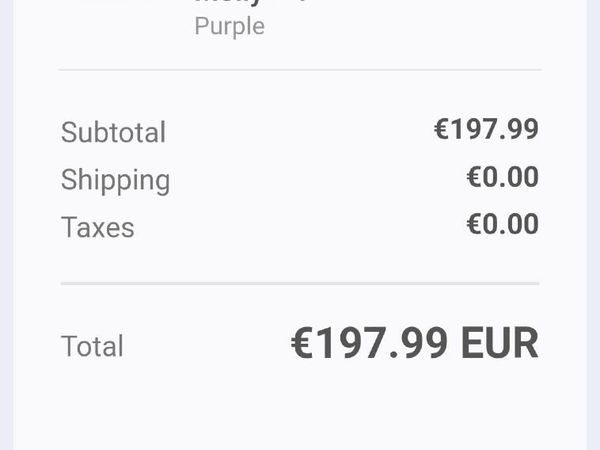Click the cut-off product title above Purple
The height and width of the screenshot is (450, 600).
230,3
